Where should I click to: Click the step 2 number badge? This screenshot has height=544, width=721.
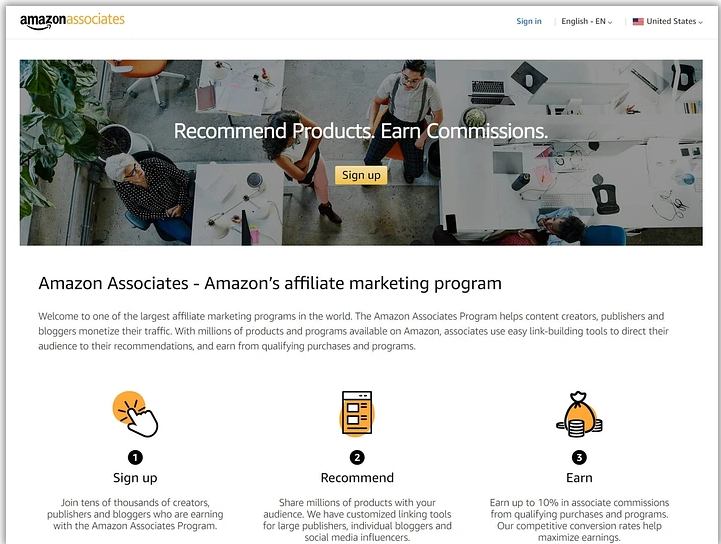[357, 458]
